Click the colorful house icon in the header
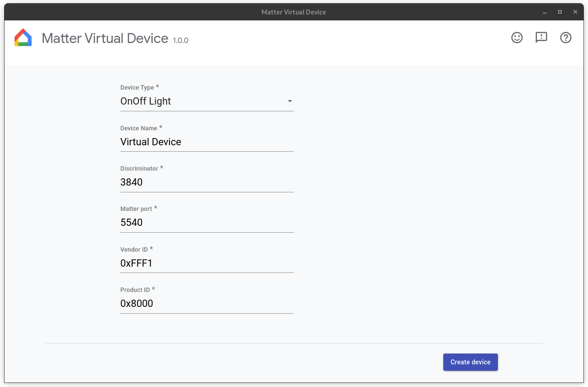The width and height of the screenshot is (588, 387). click(23, 38)
